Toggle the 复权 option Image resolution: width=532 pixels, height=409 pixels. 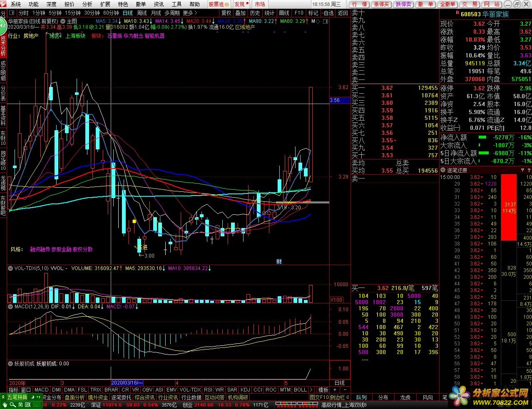coord(226,13)
